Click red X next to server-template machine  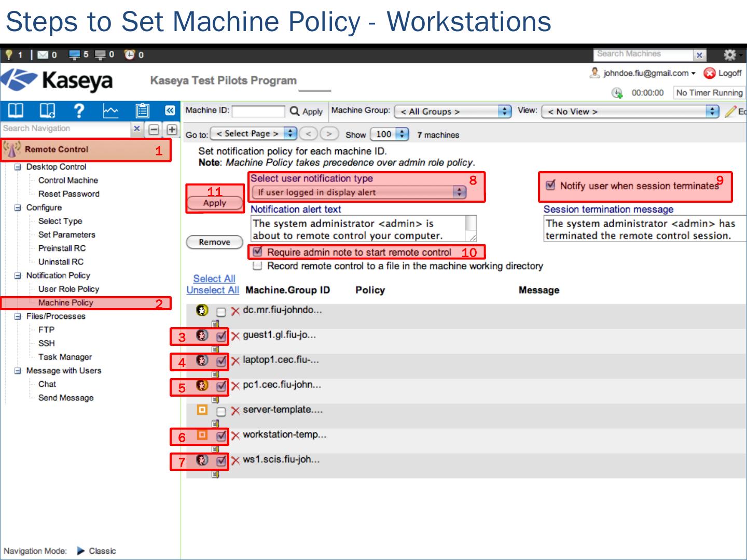(236, 411)
